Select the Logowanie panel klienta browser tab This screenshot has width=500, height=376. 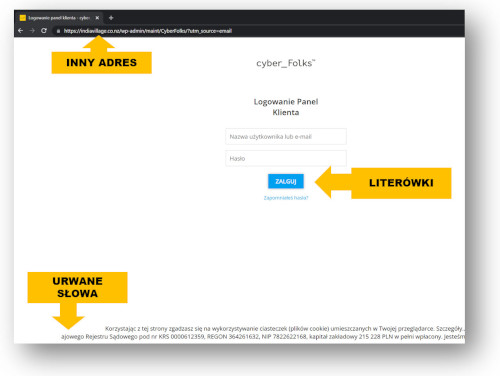pyautogui.click(x=60, y=18)
